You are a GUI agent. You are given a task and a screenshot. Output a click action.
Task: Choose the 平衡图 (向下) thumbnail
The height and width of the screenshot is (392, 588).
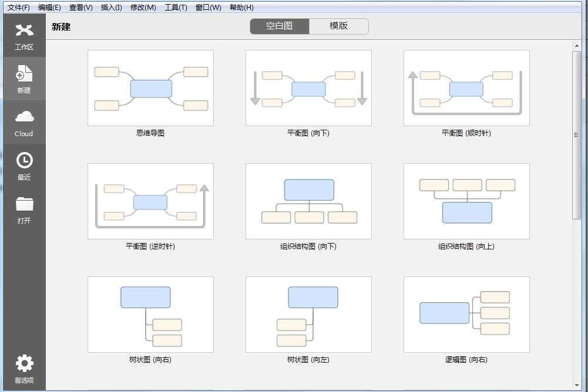308,88
